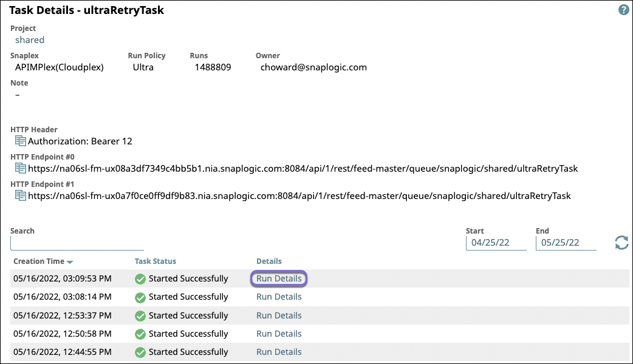
Task: Click green check icon for 03:09:53 PM run
Action: tap(140, 279)
